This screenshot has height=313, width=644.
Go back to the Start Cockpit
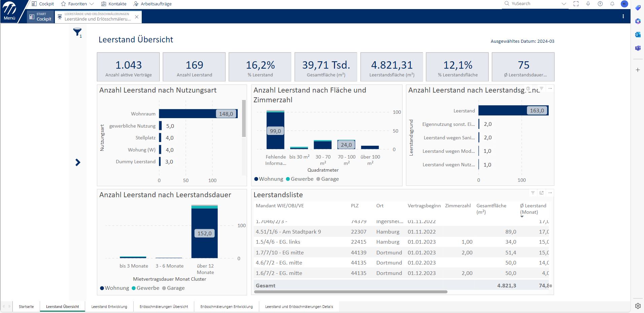pyautogui.click(x=40, y=16)
